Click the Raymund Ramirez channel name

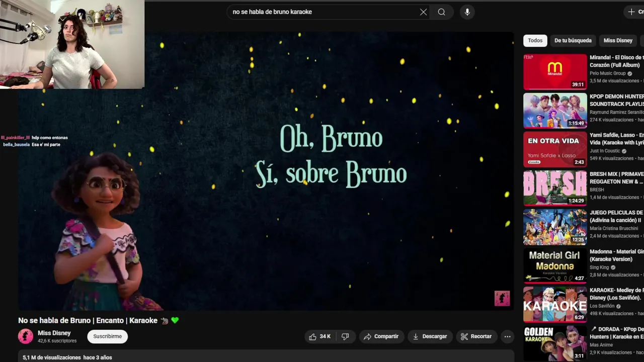click(617, 112)
